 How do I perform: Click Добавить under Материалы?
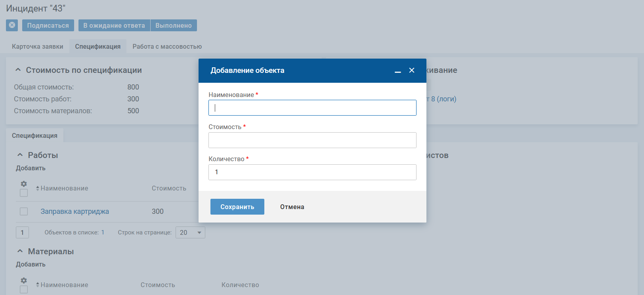[31, 265]
